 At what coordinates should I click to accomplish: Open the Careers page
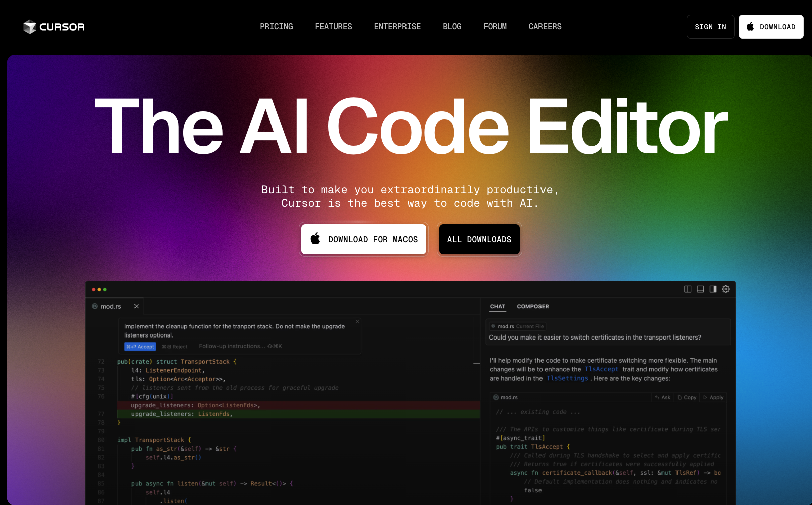click(x=545, y=27)
